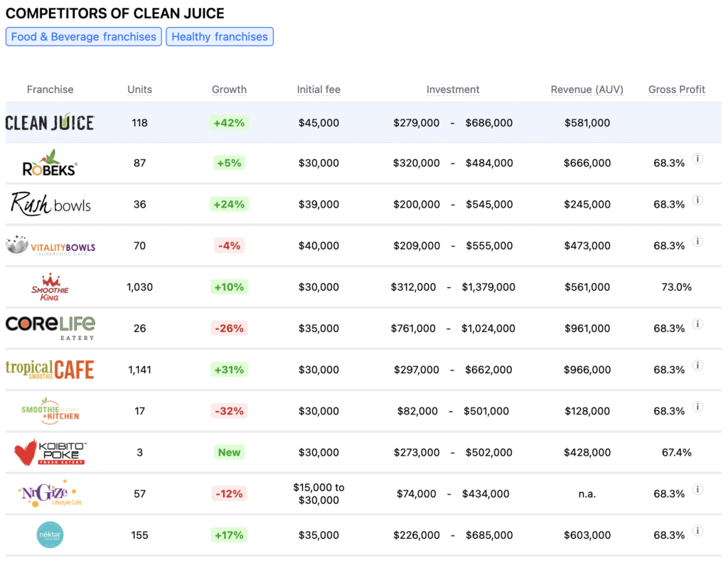The width and height of the screenshot is (728, 563).
Task: Click the +10% growth badge
Action: [x=230, y=287]
